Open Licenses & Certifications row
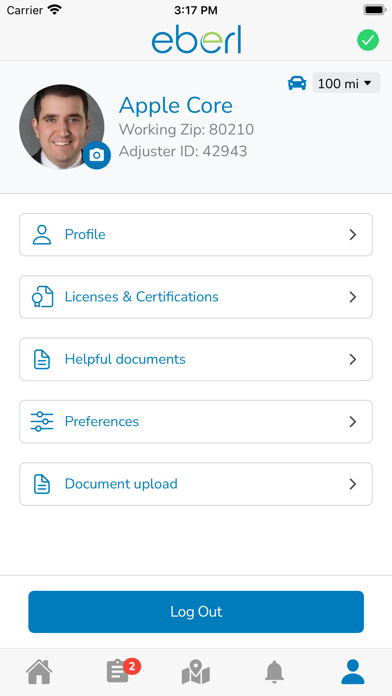This screenshot has width=392, height=696. [x=196, y=297]
